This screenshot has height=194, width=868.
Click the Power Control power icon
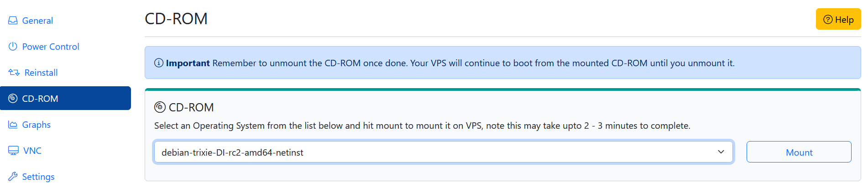click(13, 47)
